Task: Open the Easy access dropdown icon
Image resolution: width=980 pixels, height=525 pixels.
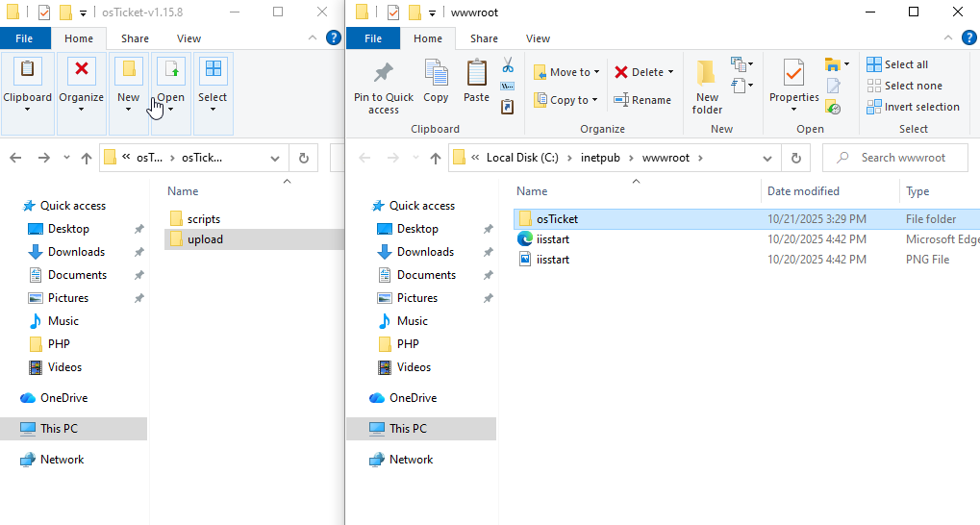Action: [741, 85]
